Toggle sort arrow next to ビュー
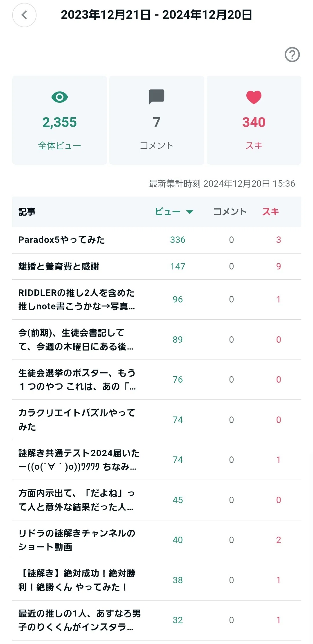Image resolution: width=313 pixels, height=644 pixels. (190, 212)
